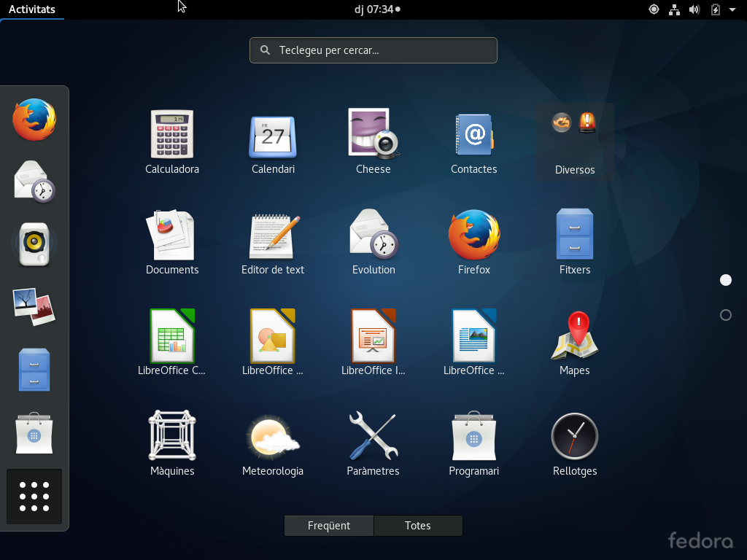Click the location indicator in top bar
Screen dimensions: 747x560
pyautogui.click(x=654, y=9)
